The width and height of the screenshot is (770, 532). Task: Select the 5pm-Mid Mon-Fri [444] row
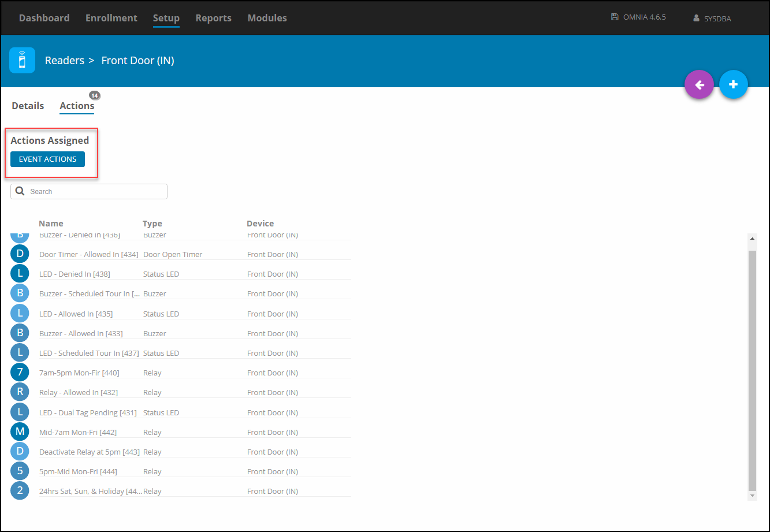(x=181, y=471)
